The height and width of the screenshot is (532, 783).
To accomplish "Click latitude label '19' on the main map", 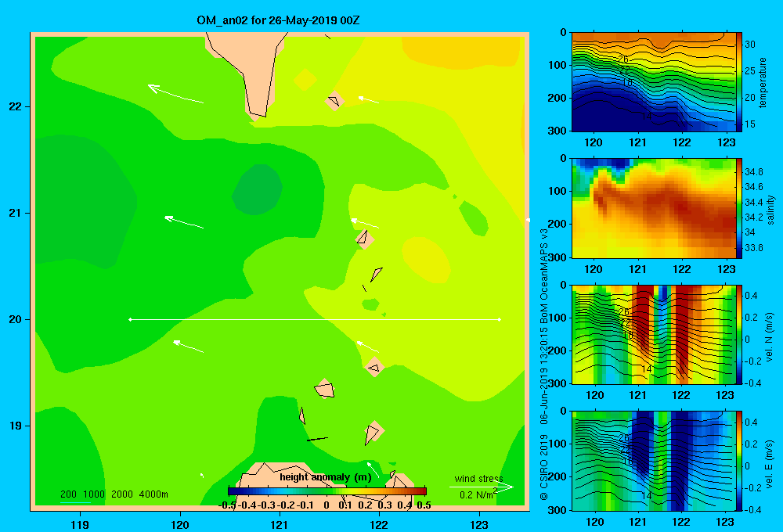I will pos(16,426).
